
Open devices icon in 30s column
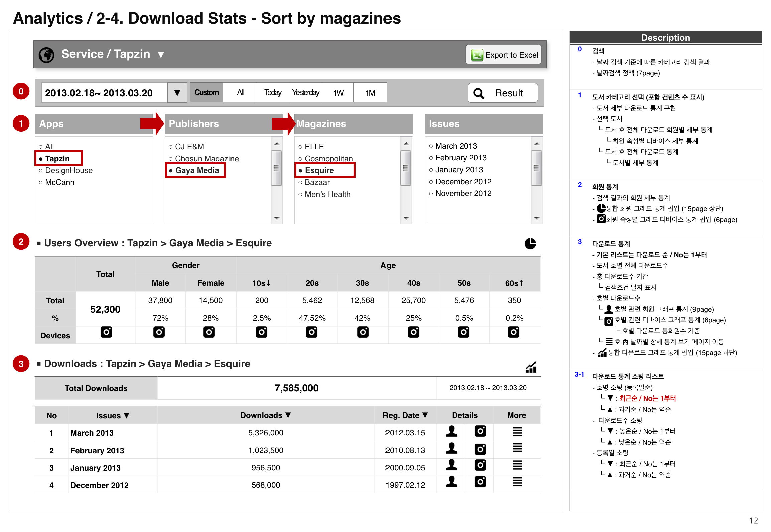click(363, 332)
